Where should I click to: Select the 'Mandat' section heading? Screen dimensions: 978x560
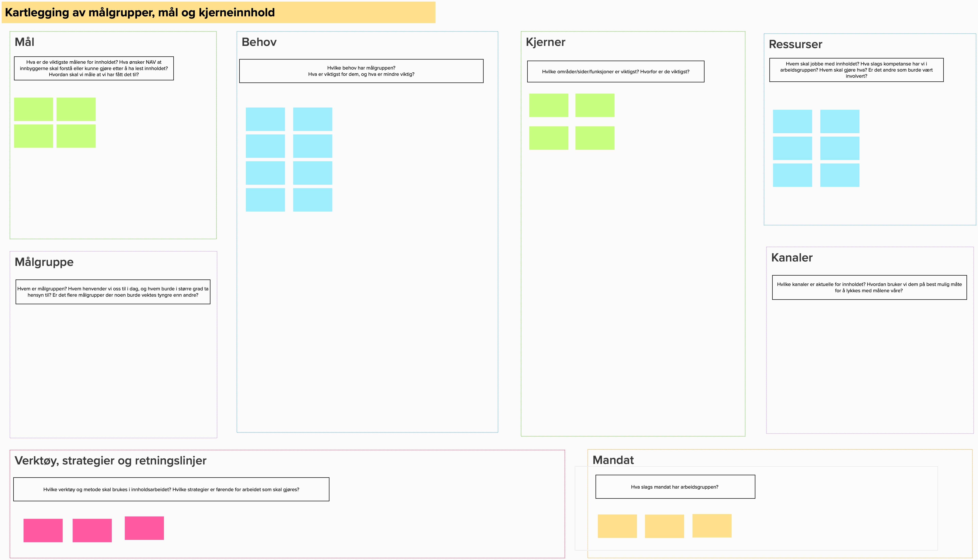click(613, 460)
